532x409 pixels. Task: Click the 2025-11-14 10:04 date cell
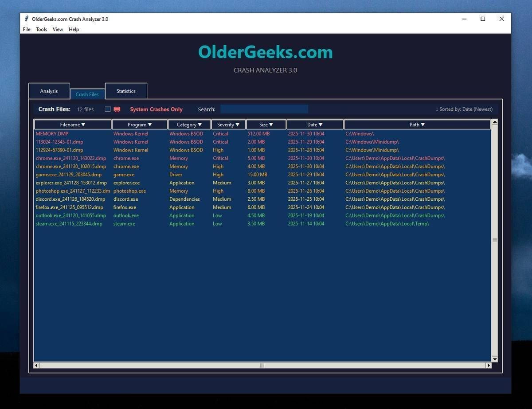coord(306,223)
